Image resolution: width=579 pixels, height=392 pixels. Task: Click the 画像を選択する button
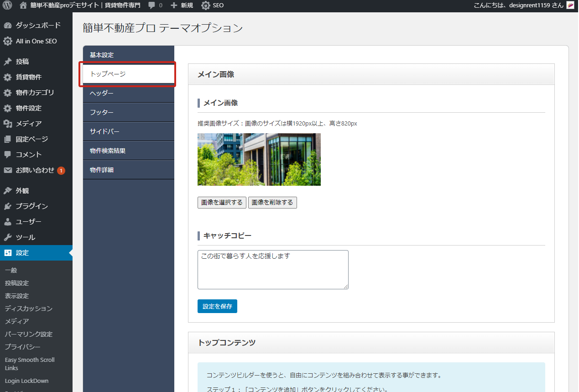click(222, 203)
